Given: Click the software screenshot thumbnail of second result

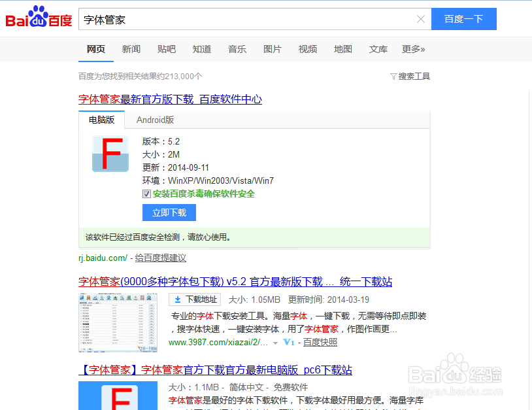Looking at the screenshot, I should click(x=118, y=322).
